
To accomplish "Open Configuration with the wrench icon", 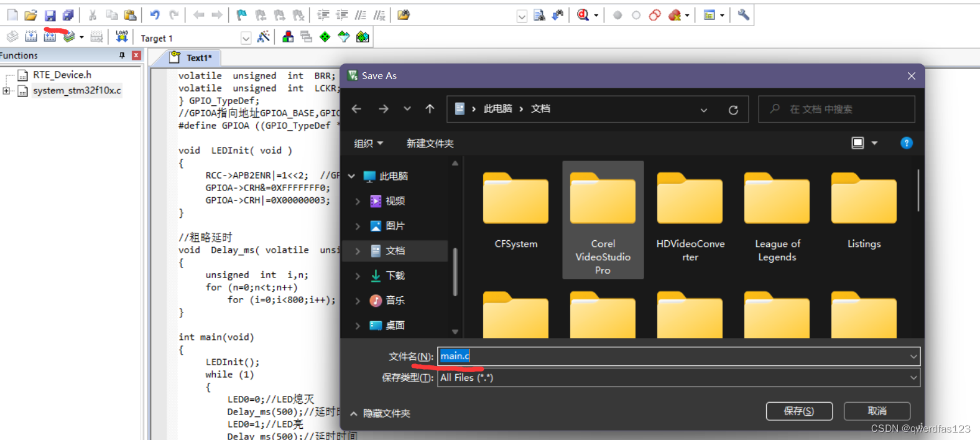I will (x=743, y=15).
